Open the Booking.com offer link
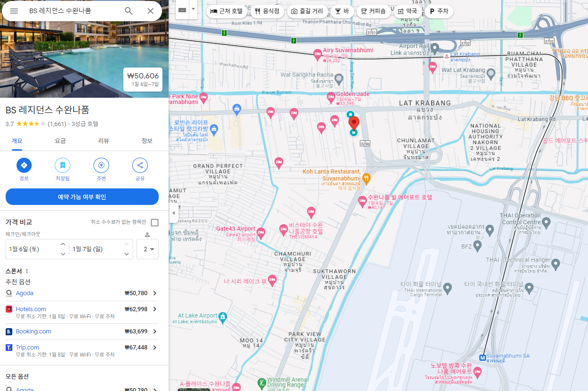Image resolution: width=588 pixels, height=391 pixels. (33, 331)
